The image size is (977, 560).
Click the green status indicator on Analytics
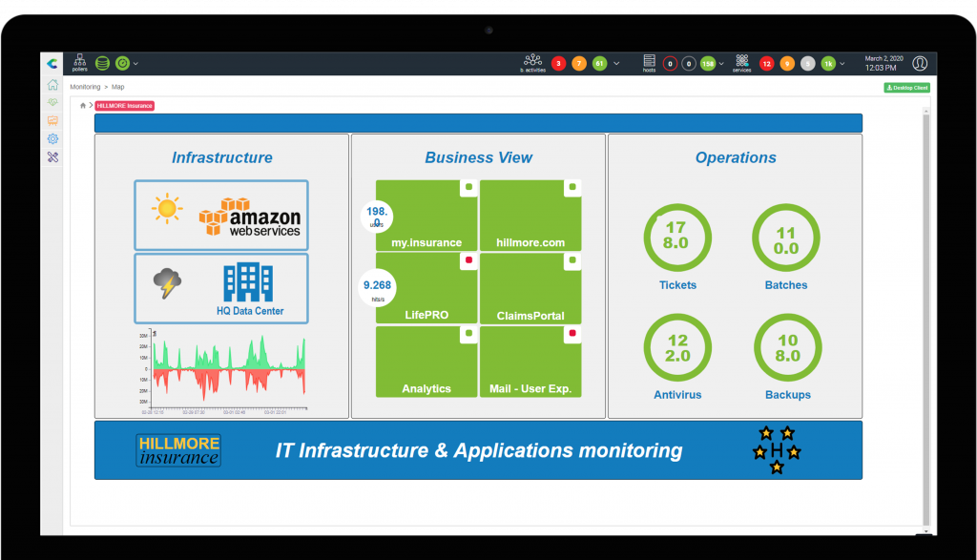pos(468,333)
